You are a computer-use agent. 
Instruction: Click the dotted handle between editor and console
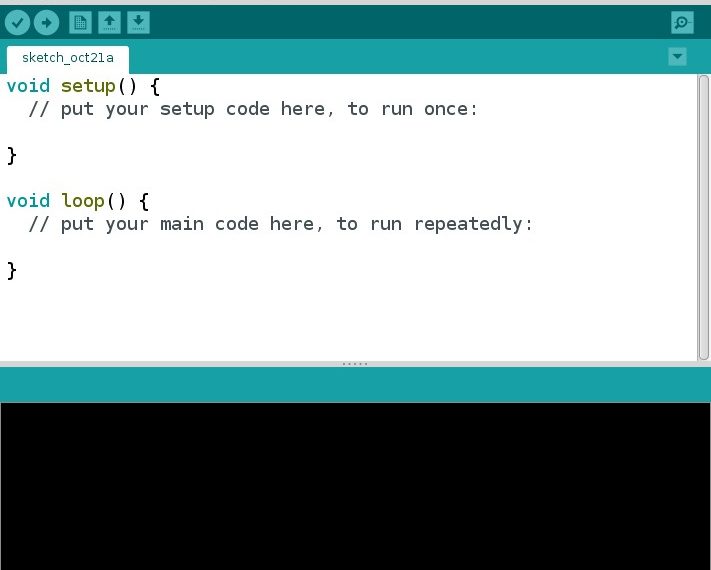[x=355, y=364]
